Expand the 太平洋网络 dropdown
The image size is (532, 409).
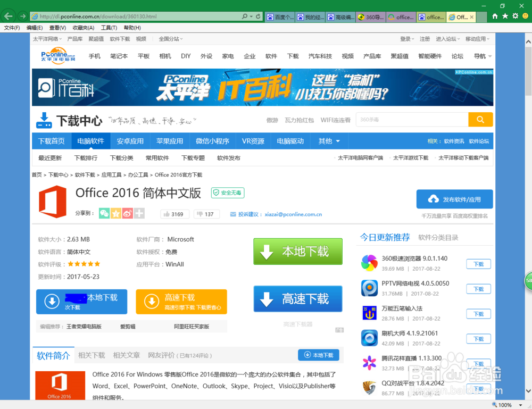click(47, 39)
